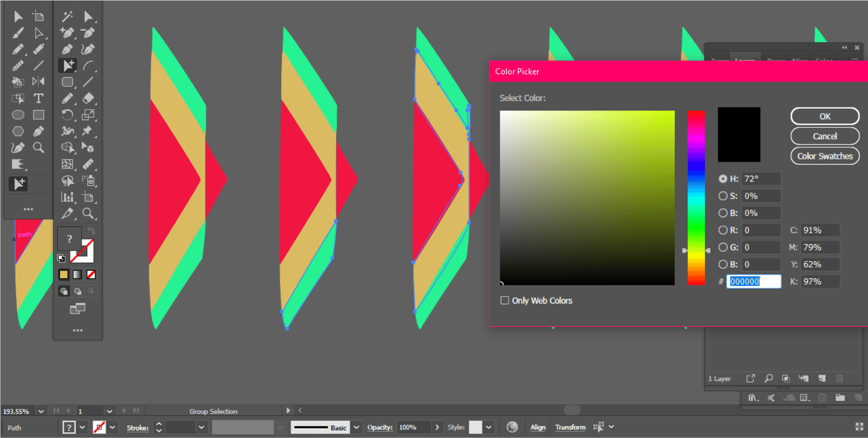Open Recolor Artwork from control bar
The width and height of the screenshot is (868, 438).
click(x=512, y=427)
